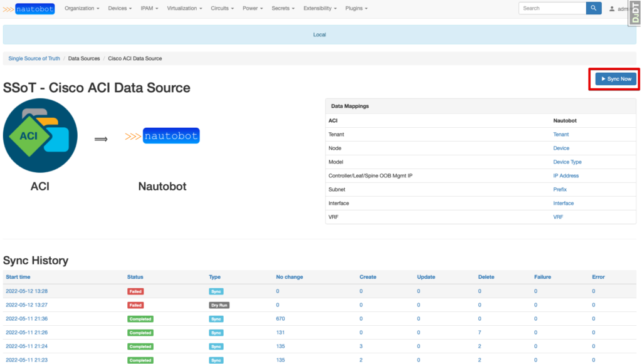Open sync entry 2022-05-12 13:27
Image resolution: width=642 pixels, height=364 pixels.
point(26,305)
